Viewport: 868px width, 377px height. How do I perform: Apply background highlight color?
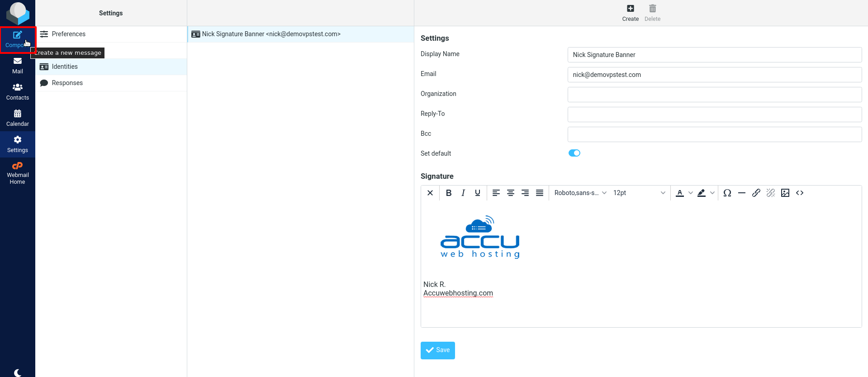pos(702,193)
